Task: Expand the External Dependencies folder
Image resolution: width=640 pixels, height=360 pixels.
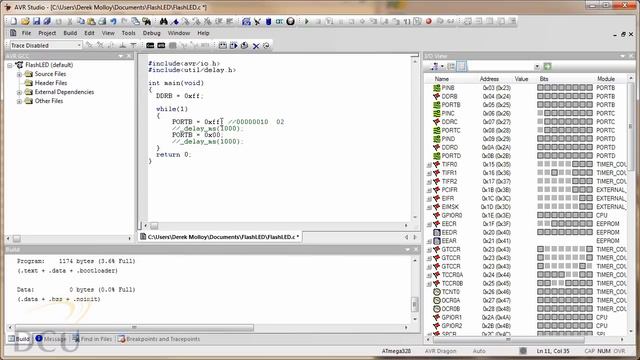Action: [19, 92]
